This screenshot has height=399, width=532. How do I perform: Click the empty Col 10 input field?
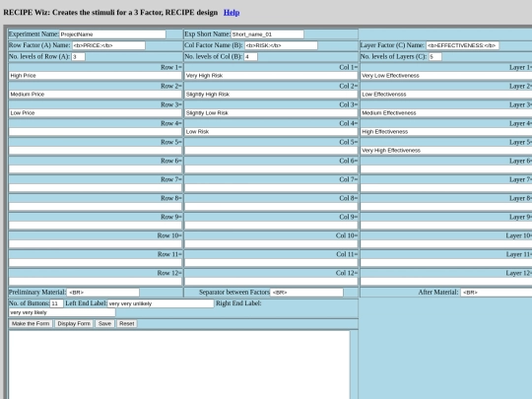coord(271,243)
